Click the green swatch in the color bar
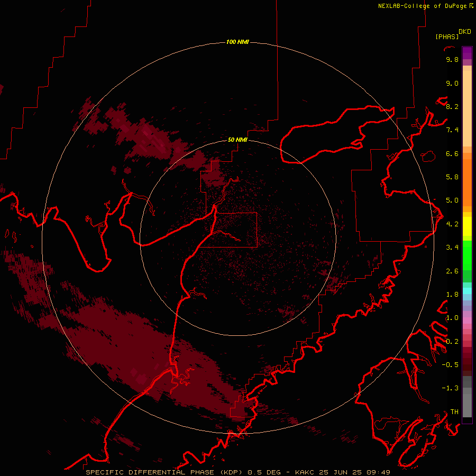The height and width of the screenshot is (476, 476). (x=467, y=255)
